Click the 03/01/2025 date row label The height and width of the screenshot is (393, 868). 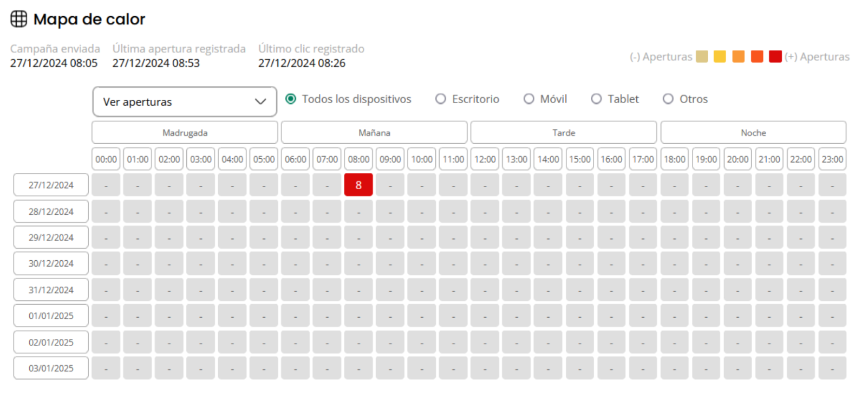(x=51, y=368)
